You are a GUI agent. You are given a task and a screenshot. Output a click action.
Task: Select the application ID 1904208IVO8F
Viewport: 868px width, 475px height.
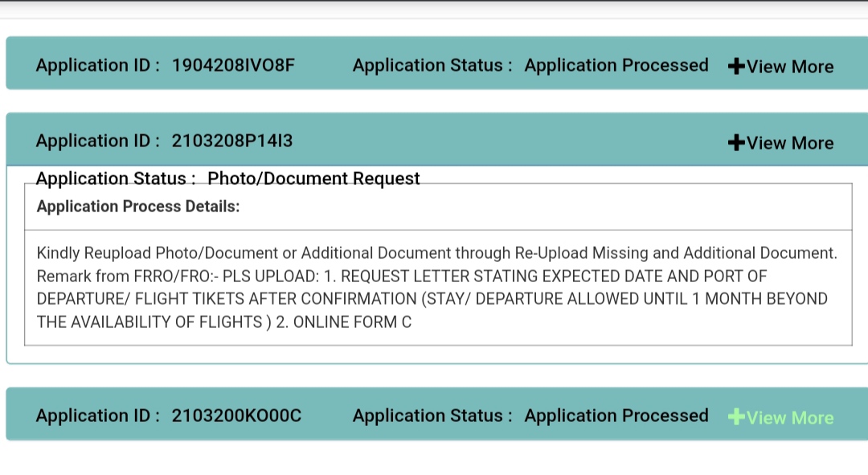pos(233,65)
